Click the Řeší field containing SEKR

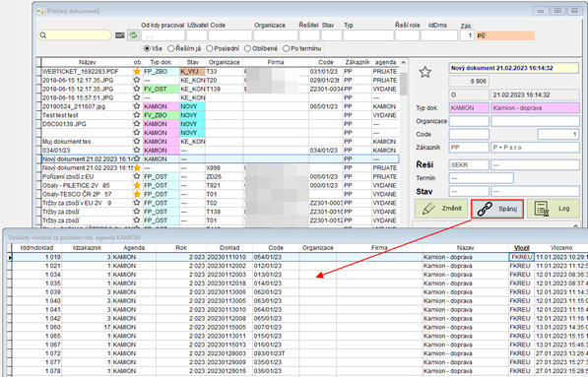point(469,164)
